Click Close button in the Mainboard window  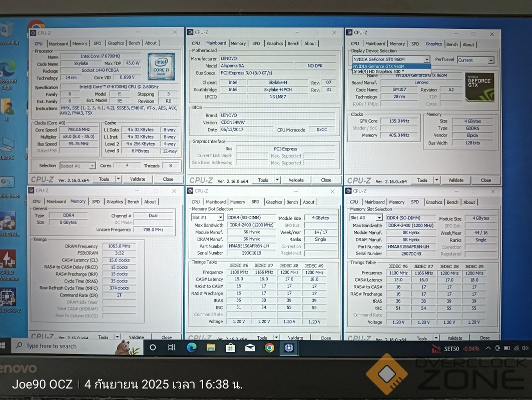[x=326, y=180]
